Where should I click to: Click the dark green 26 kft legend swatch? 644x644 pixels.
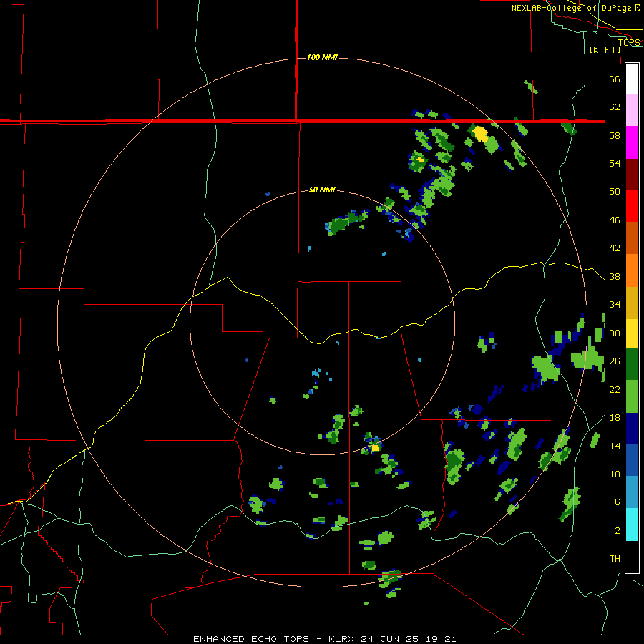[632, 364]
